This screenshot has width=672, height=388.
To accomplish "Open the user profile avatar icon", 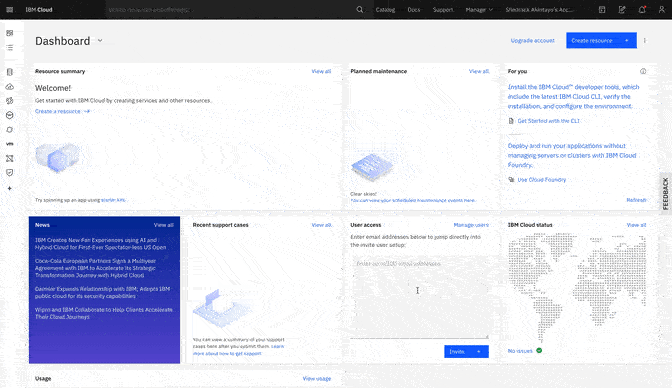I will tap(662, 9).
